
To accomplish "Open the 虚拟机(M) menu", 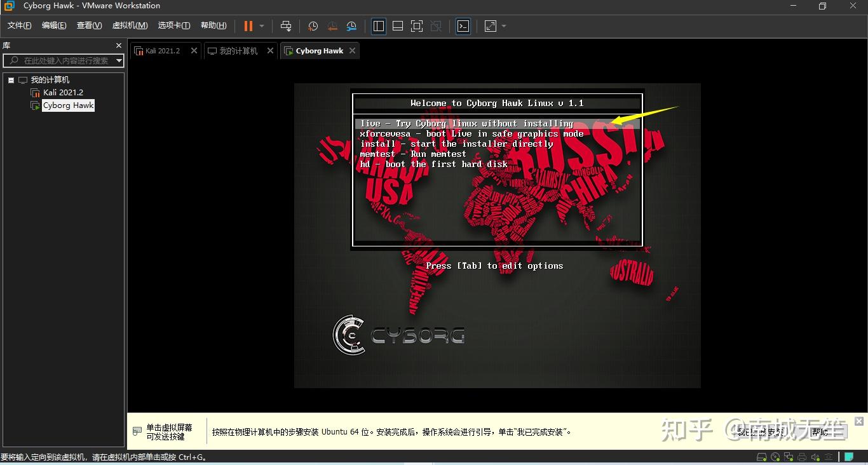I will [x=130, y=25].
